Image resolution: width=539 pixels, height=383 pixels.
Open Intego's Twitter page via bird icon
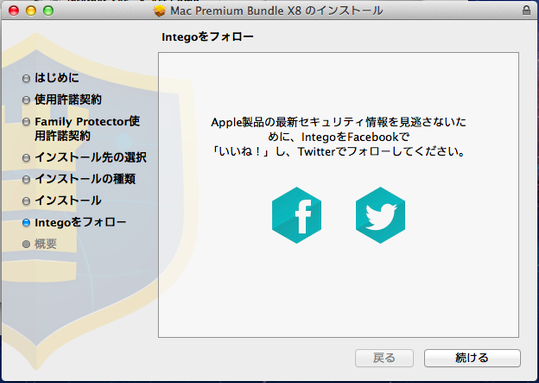[381, 215]
